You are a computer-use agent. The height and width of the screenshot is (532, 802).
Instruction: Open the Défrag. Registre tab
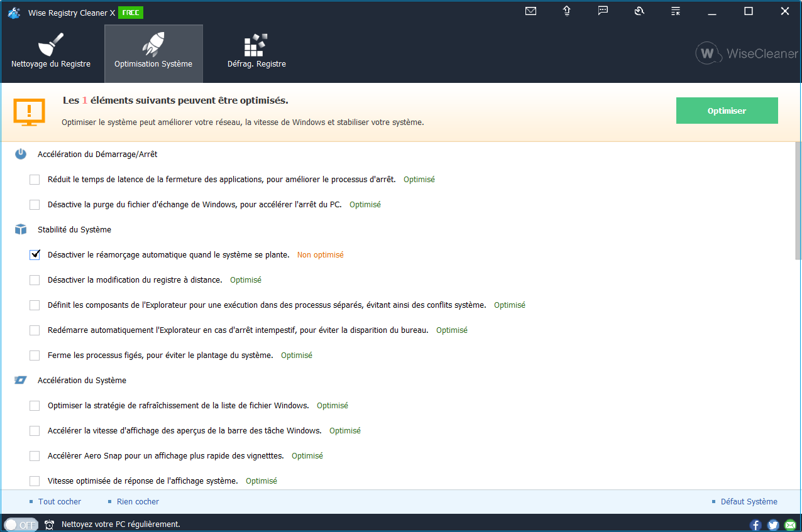tap(256, 54)
